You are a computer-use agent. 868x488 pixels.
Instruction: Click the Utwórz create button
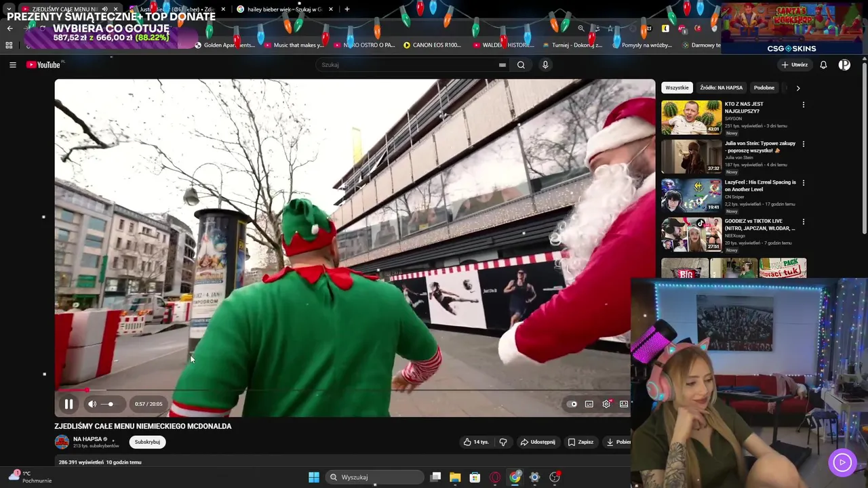(795, 65)
